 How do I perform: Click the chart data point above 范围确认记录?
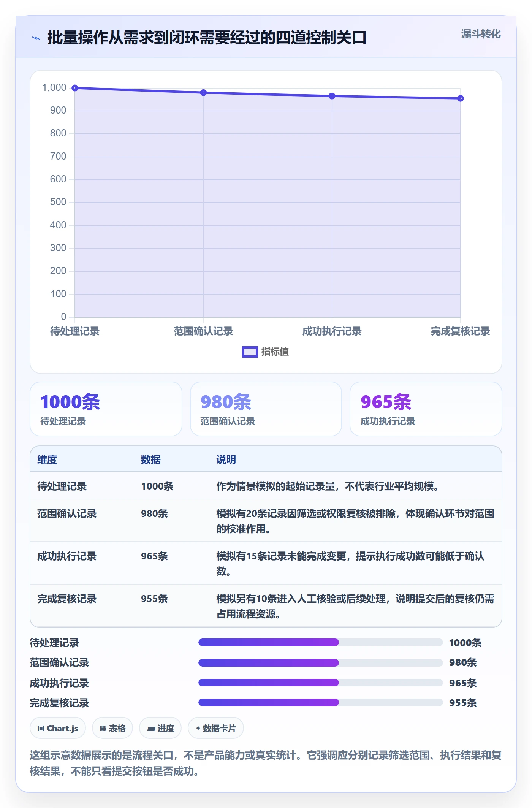click(x=203, y=93)
